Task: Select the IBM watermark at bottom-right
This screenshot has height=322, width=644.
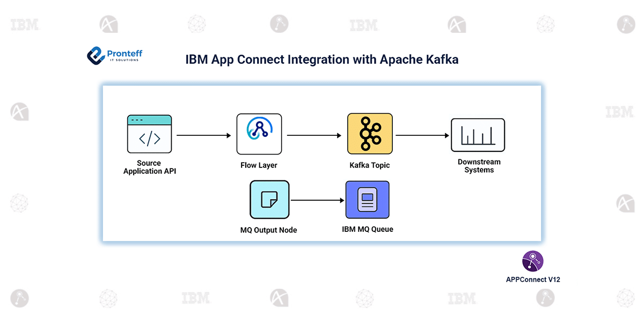Action: (x=463, y=298)
